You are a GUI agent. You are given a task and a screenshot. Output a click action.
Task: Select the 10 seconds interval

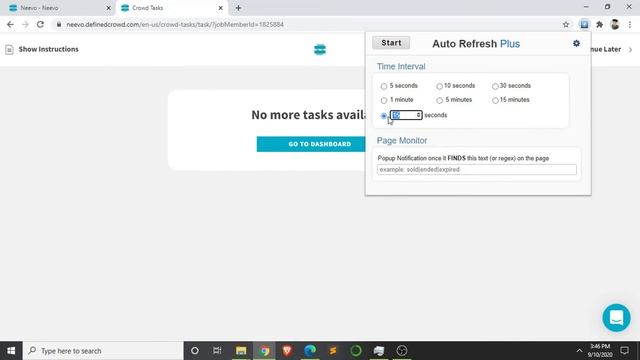coord(439,86)
